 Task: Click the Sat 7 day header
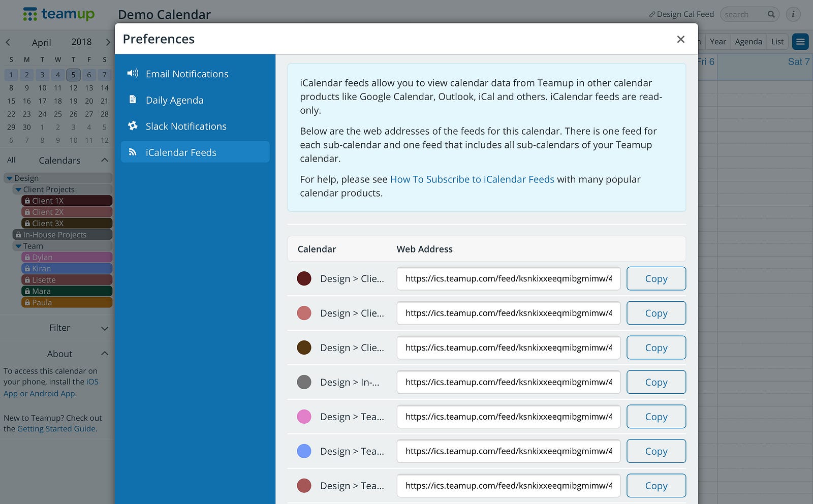click(x=799, y=61)
